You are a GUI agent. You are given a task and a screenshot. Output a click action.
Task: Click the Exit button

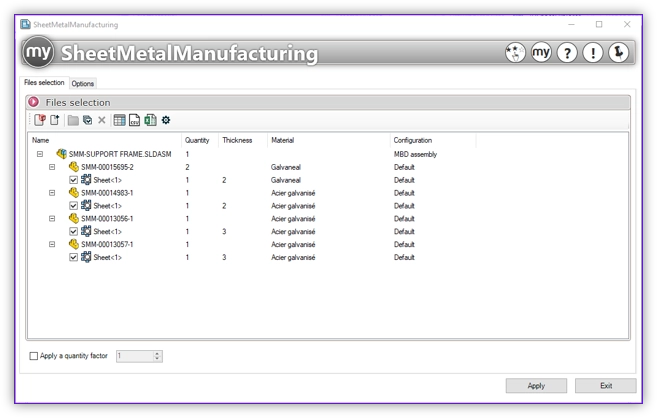tap(605, 386)
